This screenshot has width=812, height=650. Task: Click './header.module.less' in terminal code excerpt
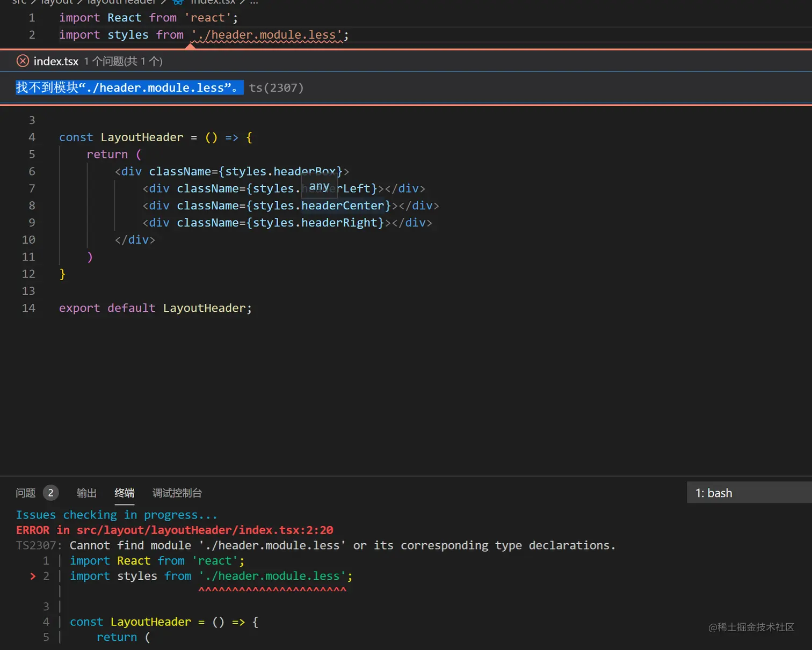(272, 576)
